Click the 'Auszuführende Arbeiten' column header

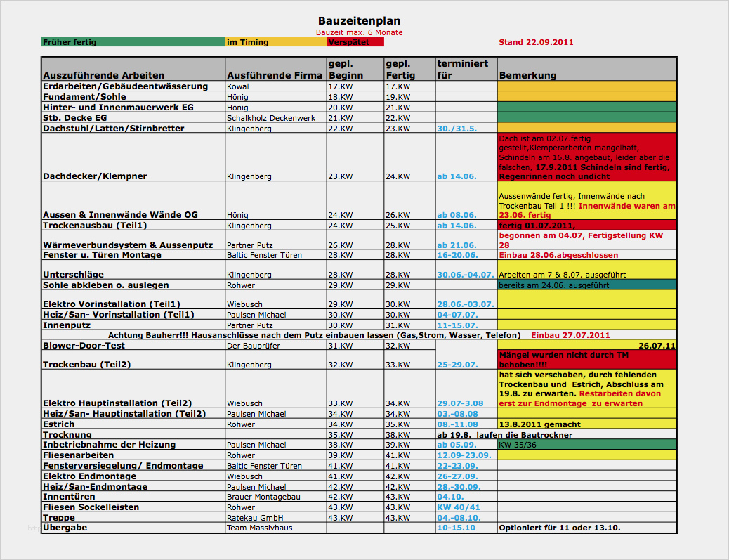point(133,69)
